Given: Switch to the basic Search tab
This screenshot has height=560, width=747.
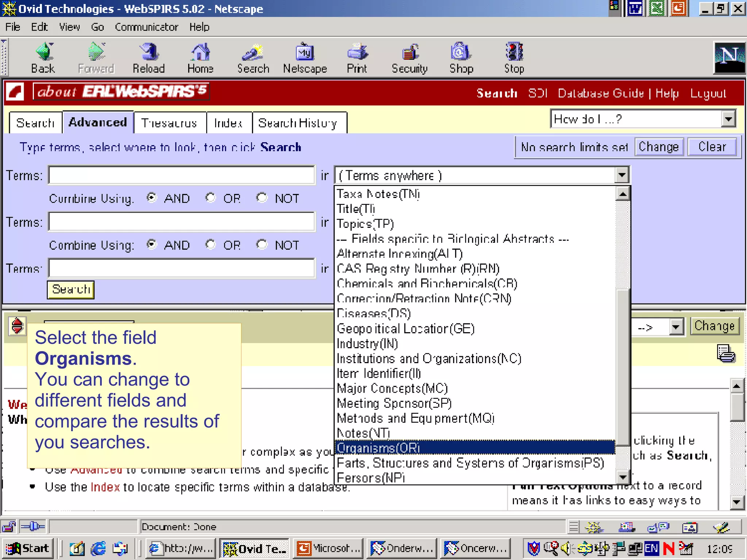Looking at the screenshot, I should (35, 123).
